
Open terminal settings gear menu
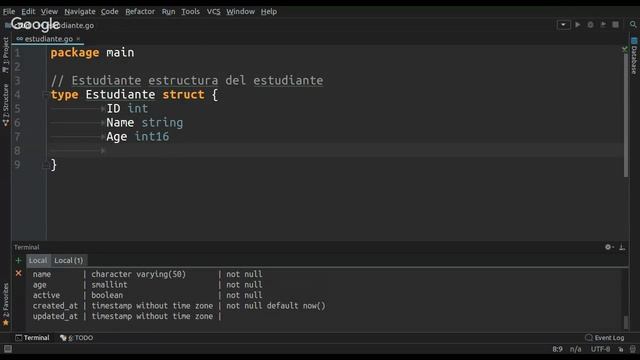point(609,247)
